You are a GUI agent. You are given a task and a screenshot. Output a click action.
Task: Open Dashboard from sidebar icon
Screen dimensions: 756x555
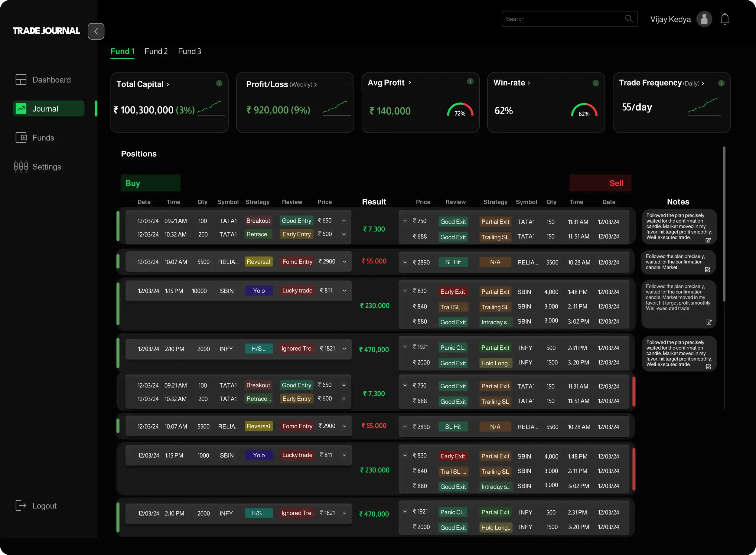tap(21, 80)
